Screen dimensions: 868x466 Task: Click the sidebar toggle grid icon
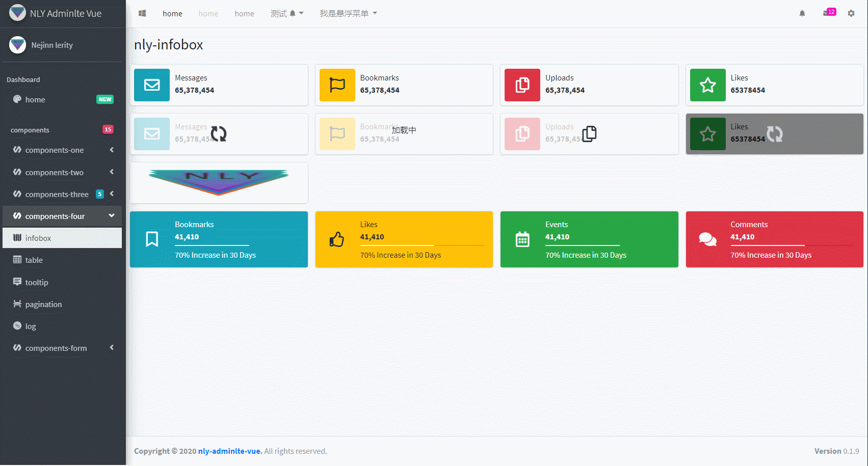(x=142, y=14)
